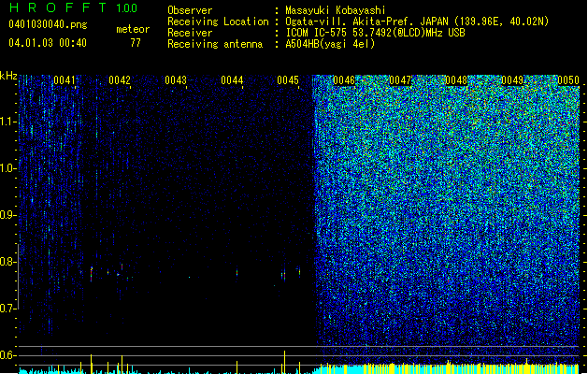This screenshot has width=588, height=374.
Task: Click frequency axis label 0.6
Action: click(x=8, y=355)
